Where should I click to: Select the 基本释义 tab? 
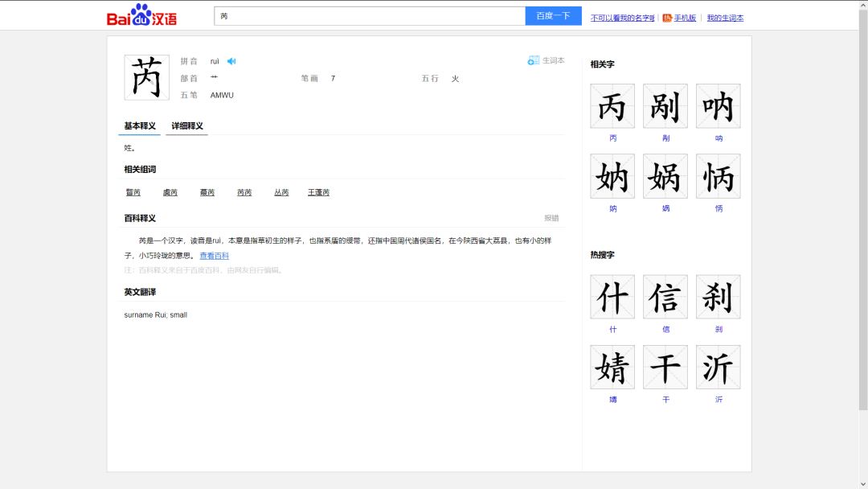(140, 126)
